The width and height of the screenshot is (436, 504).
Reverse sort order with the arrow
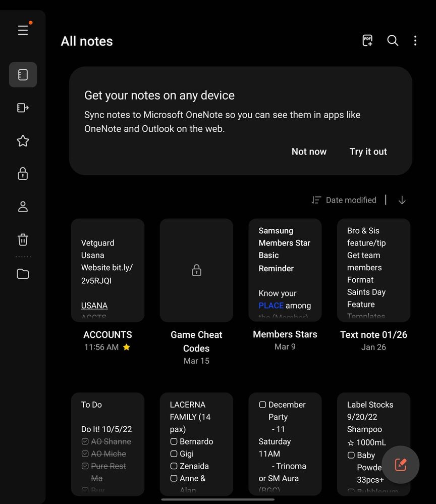tap(402, 200)
